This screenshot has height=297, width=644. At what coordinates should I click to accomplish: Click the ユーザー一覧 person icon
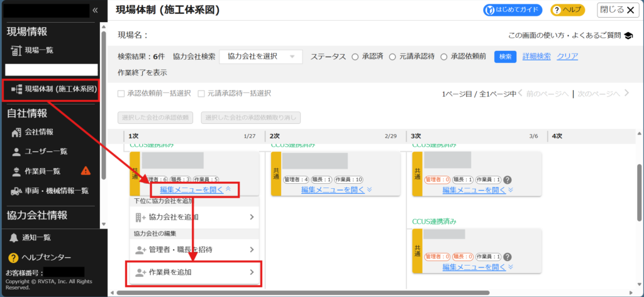point(16,152)
